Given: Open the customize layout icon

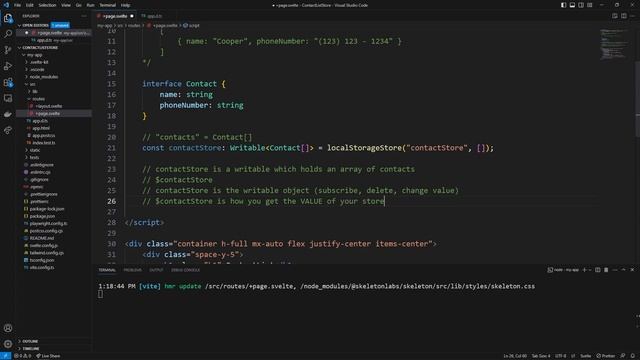Looking at the screenshot, I should point(590,5).
